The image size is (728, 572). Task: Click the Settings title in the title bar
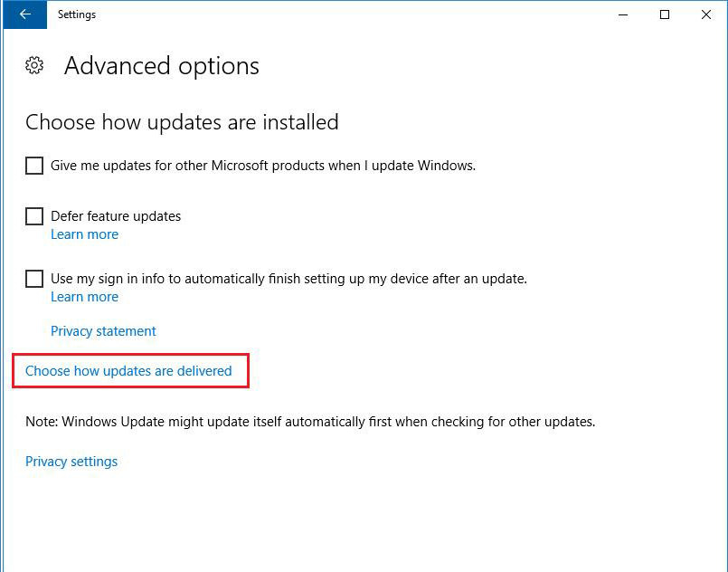tap(77, 14)
